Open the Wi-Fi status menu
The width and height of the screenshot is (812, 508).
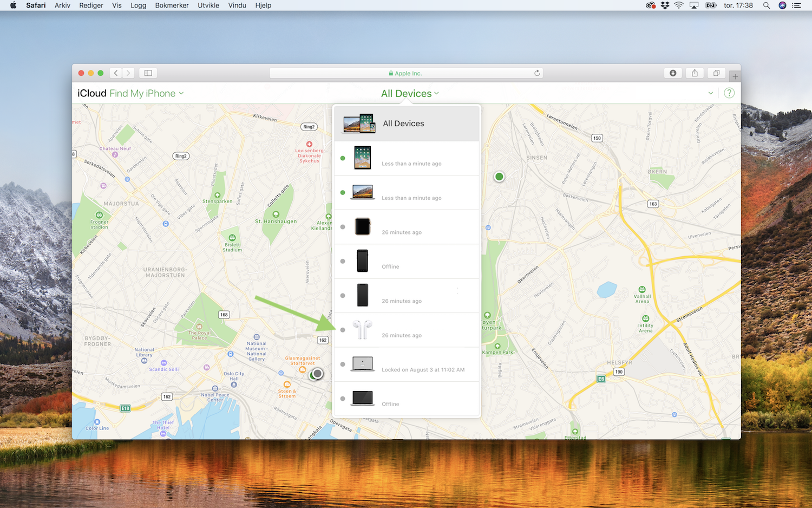(x=679, y=5)
